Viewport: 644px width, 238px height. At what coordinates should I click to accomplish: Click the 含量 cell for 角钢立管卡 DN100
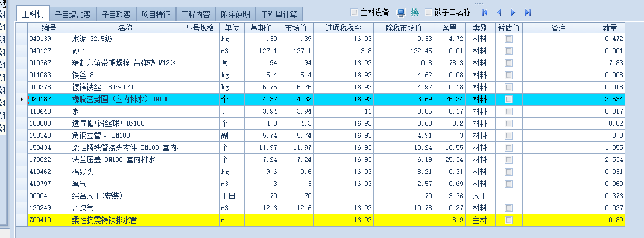tap(450, 136)
